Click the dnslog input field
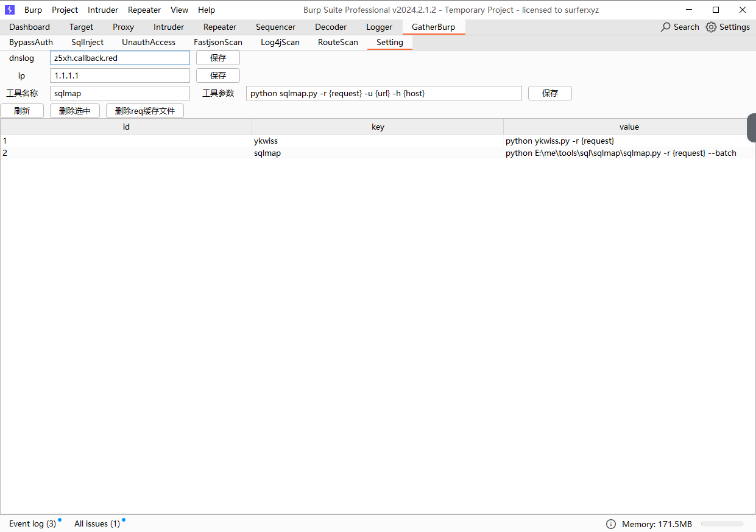The image size is (756, 532). (x=120, y=58)
